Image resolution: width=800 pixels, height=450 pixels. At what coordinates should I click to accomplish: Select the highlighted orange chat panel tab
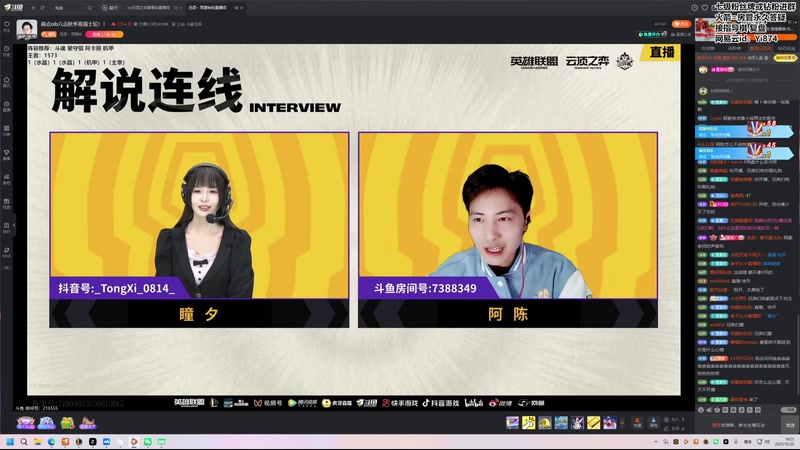(760, 48)
